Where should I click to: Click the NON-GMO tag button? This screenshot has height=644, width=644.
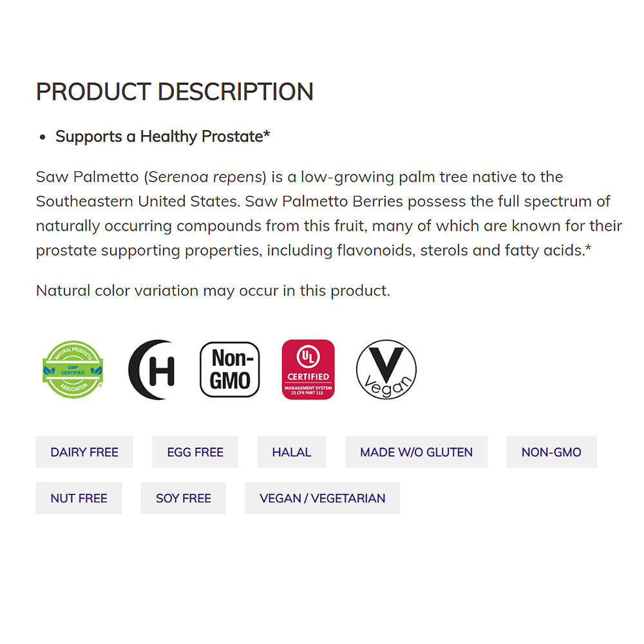[x=552, y=452]
